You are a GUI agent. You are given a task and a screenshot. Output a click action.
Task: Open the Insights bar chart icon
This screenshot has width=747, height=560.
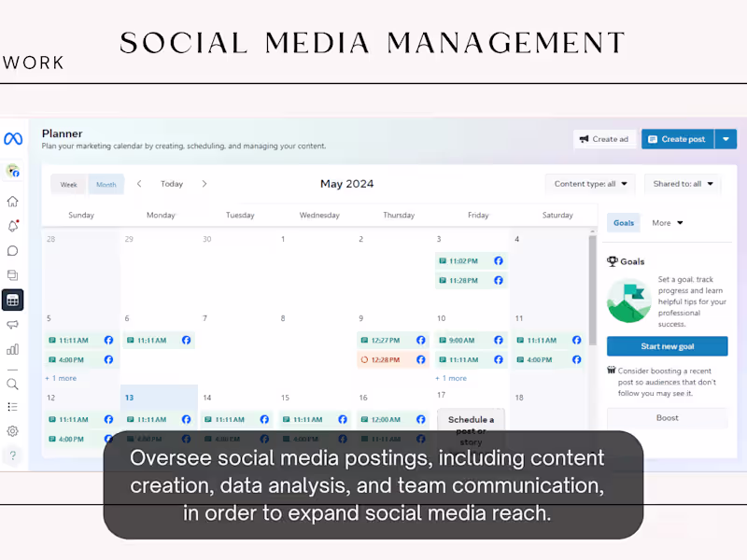coord(13,349)
